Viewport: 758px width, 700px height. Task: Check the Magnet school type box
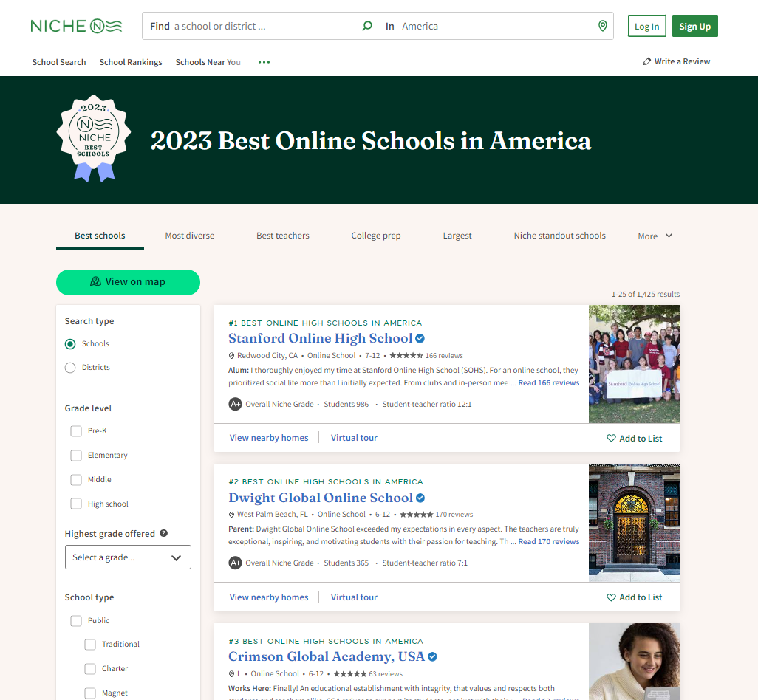tap(90, 693)
